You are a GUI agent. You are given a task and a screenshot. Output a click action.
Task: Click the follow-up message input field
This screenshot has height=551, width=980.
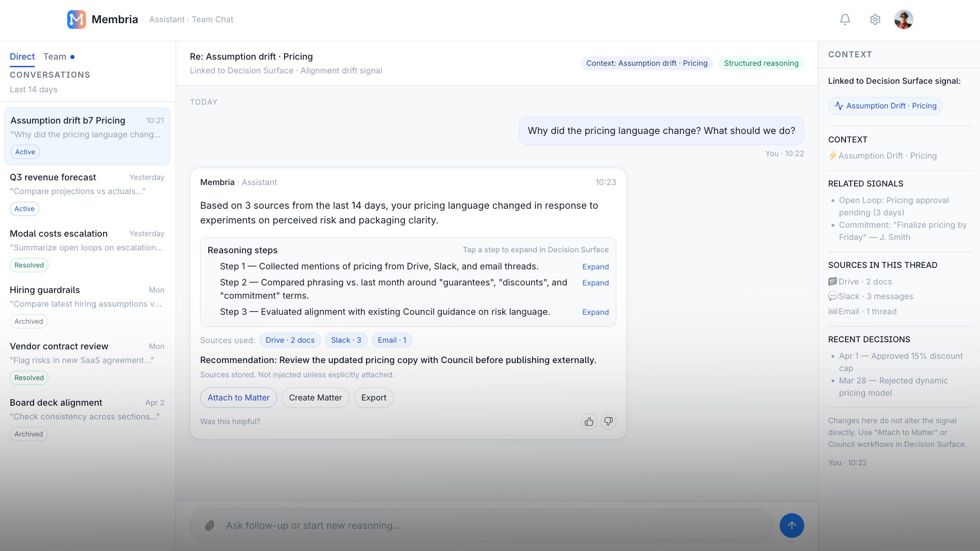[x=492, y=525]
